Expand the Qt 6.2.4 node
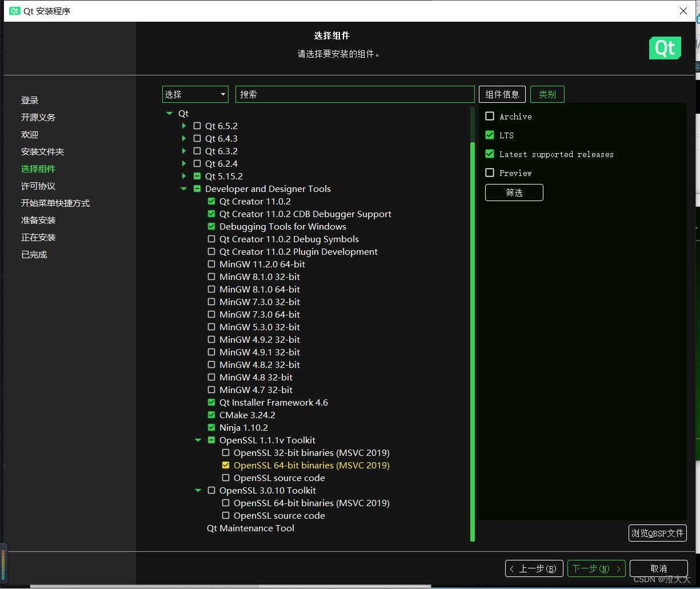Screen dimensions: 700x589 coord(183,163)
